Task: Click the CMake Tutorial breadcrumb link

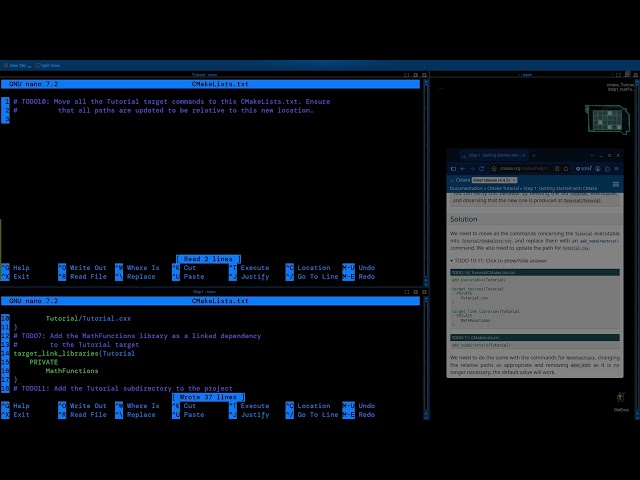Action: click(503, 189)
